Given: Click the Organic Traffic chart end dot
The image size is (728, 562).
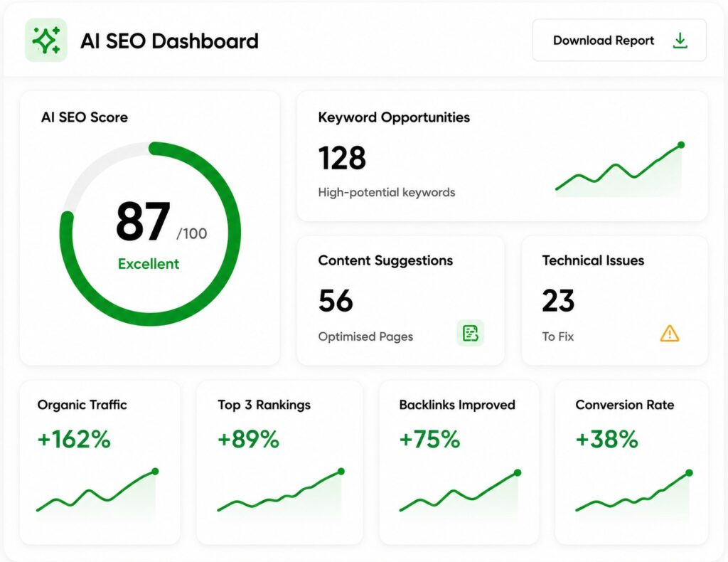Looking at the screenshot, I should click(155, 472).
